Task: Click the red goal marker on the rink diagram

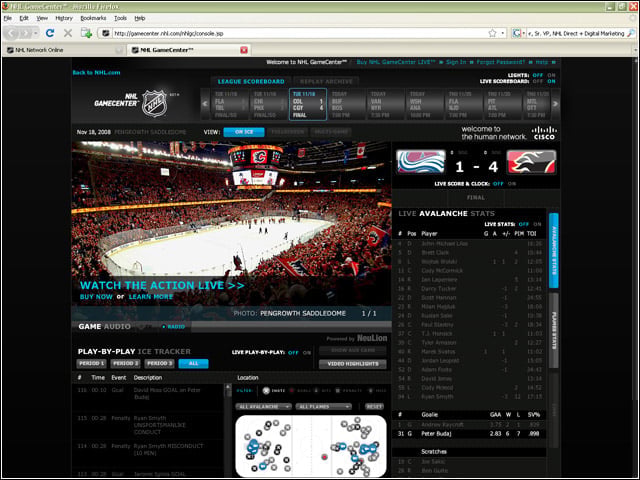Action: pyautogui.click(x=324, y=457)
